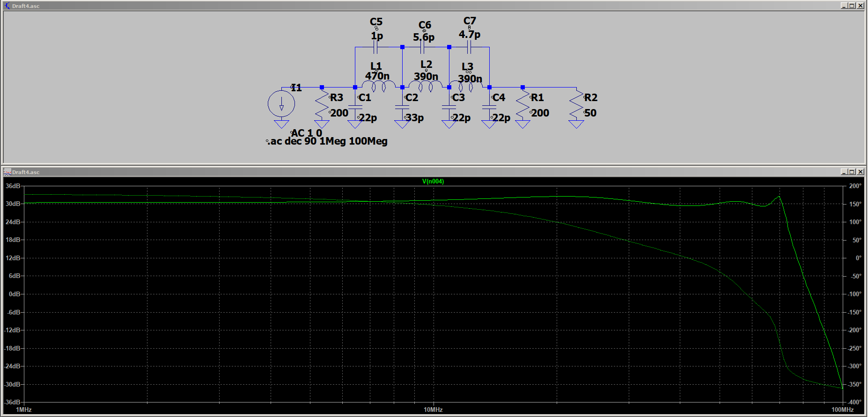868x417 pixels.
Task: Click the 10MHz frequency axis label
Action: [433, 410]
